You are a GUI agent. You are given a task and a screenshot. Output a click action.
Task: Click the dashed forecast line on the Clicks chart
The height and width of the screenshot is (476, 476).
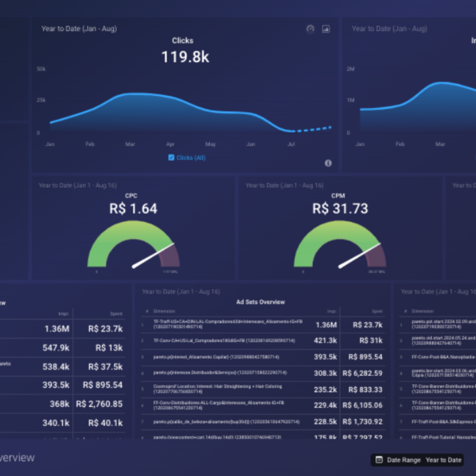point(311,130)
